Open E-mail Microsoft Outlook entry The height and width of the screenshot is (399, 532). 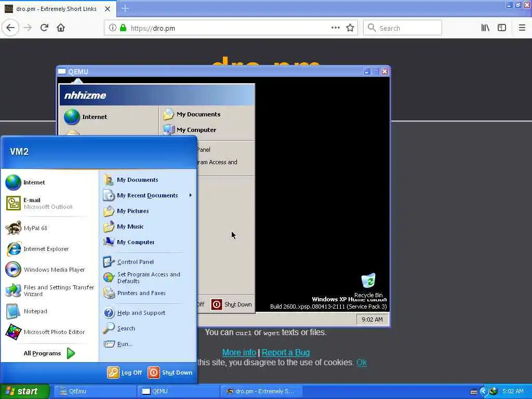39,203
